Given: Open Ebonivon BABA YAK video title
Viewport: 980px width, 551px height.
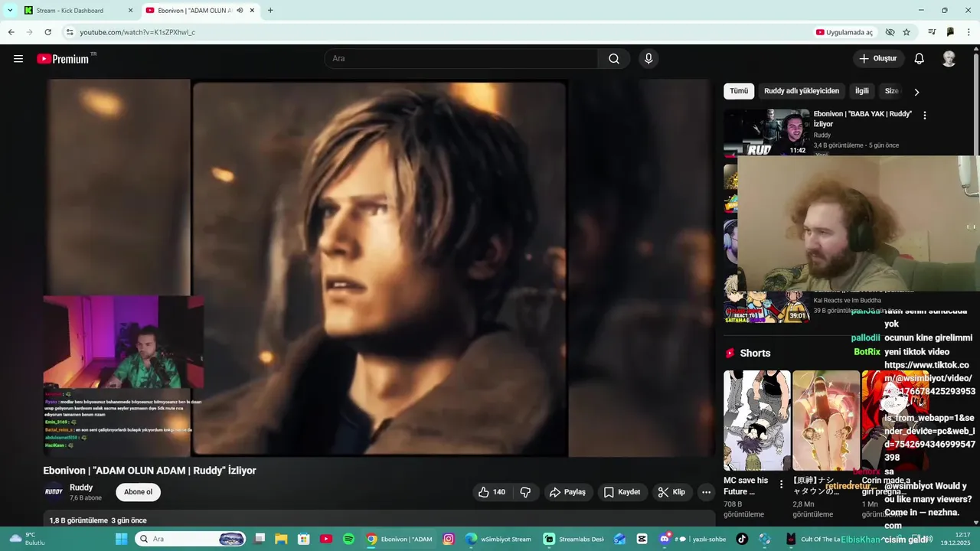Looking at the screenshot, I should [x=863, y=119].
